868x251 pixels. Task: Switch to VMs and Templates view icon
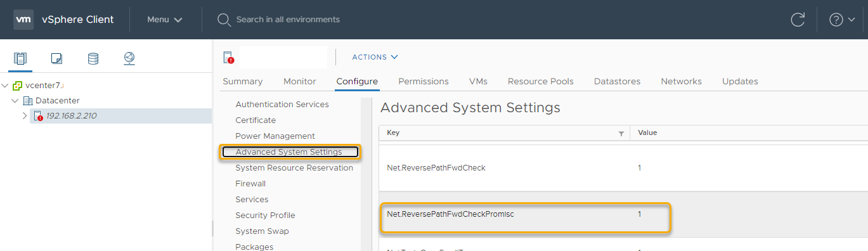coord(57,59)
